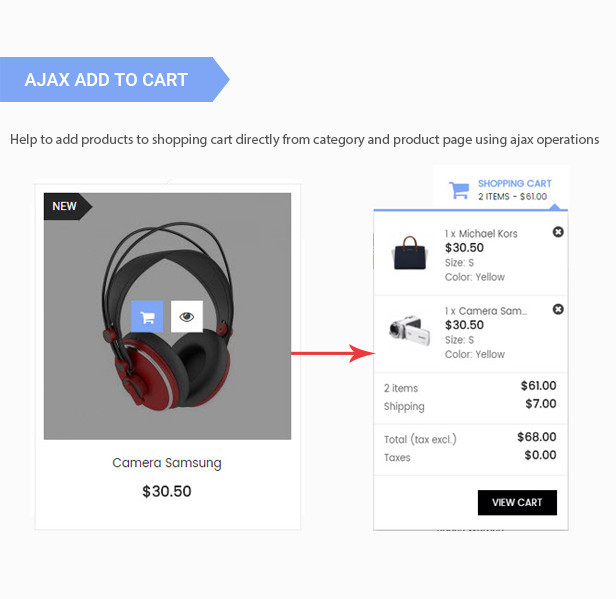Click the Total (tax excl.) row

[x=470, y=438]
